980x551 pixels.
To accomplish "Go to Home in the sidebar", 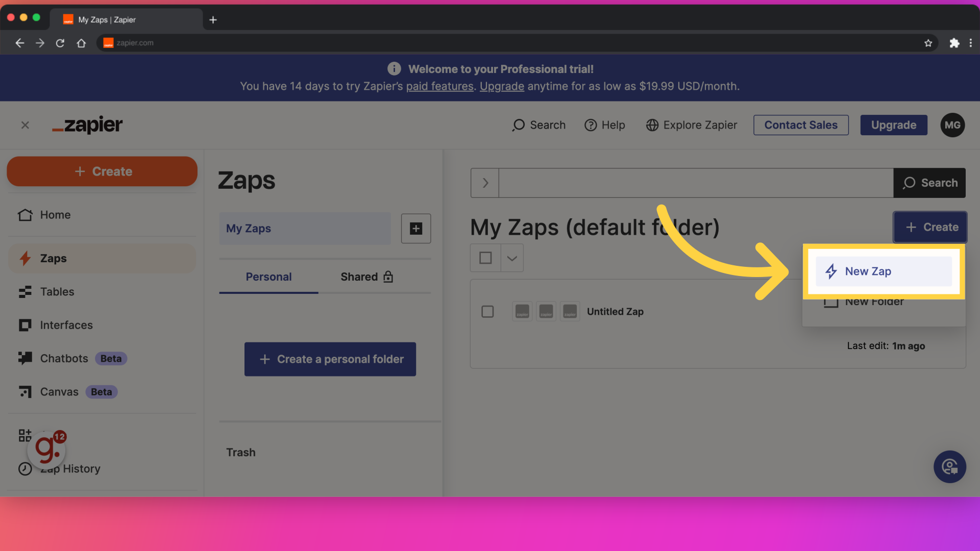I will click(102, 215).
